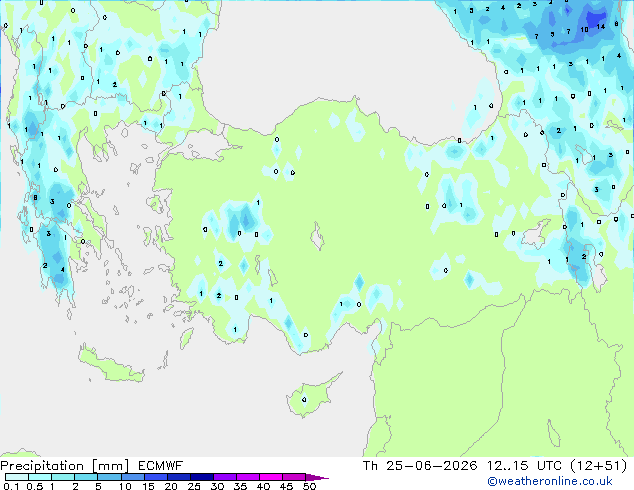Click the legend label '0.5'
The width and height of the screenshot is (634, 490).
point(34,486)
